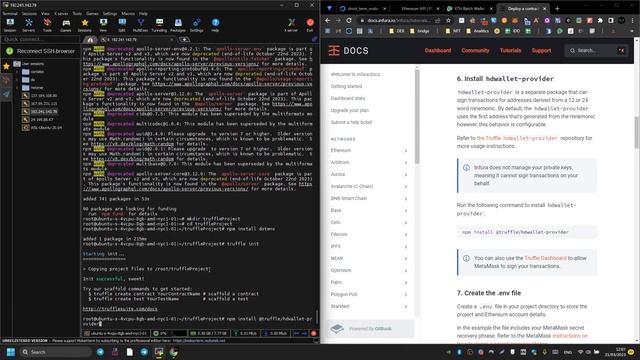Click Chrome's back navigation arrow
Image resolution: width=640 pixels, height=360 pixels.
(x=327, y=20)
